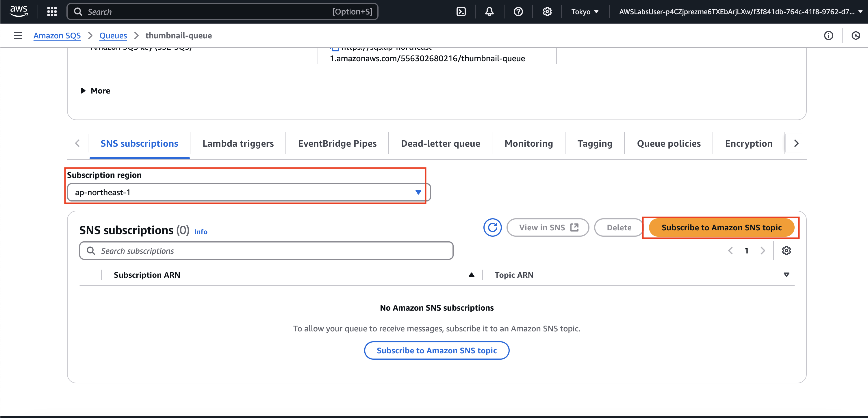
Task: Open the Queues breadcrumb link
Action: point(113,35)
